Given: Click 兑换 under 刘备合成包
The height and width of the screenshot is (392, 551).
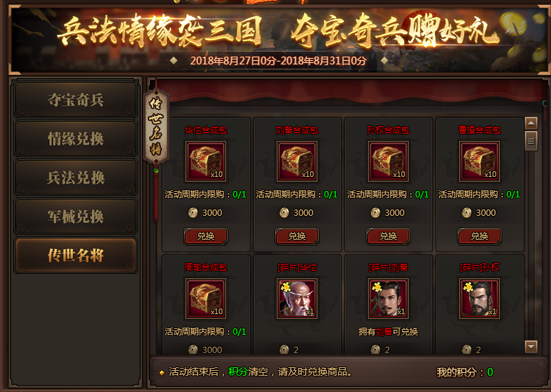Looking at the screenshot, I should (297, 236).
